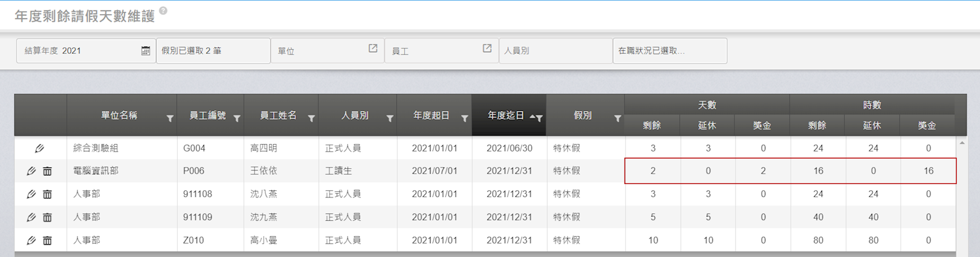Edit the row for 王依依
The image size is (980, 257).
(x=31, y=171)
